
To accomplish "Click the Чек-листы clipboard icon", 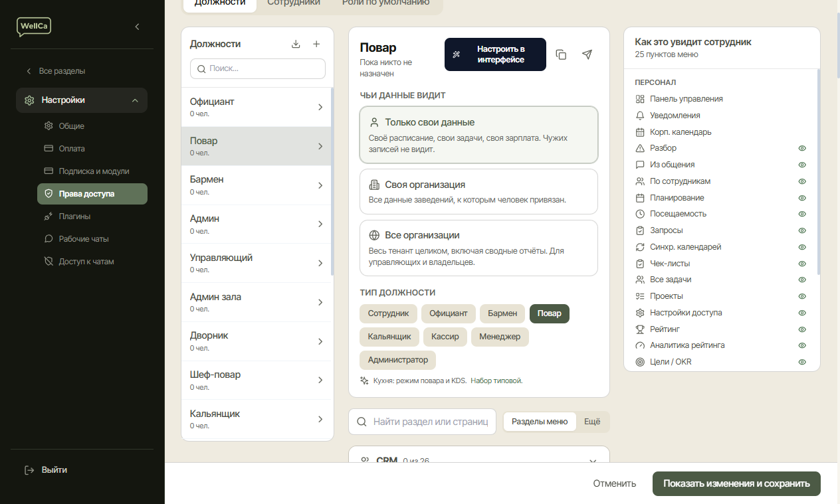I will (640, 264).
